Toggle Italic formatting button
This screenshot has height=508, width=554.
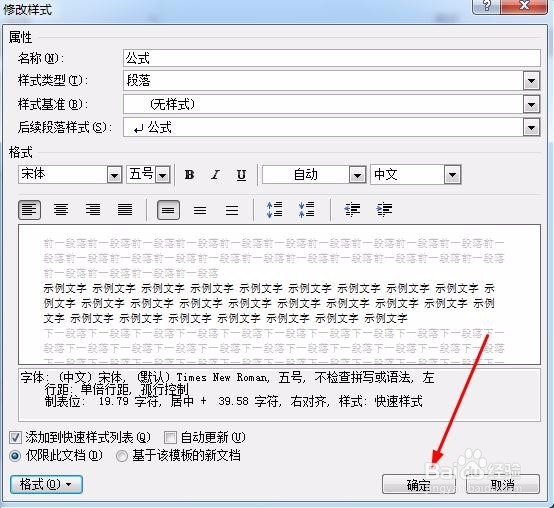[215, 175]
